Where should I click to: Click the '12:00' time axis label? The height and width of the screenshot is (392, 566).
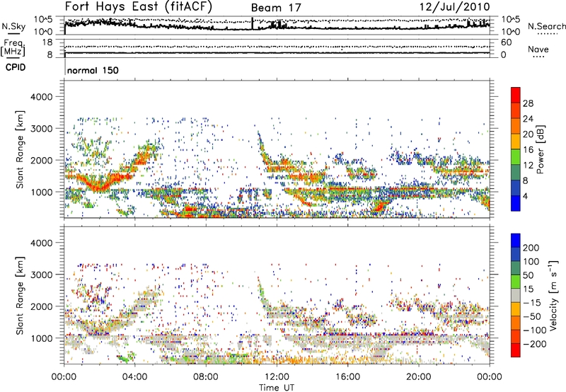pos(277,377)
